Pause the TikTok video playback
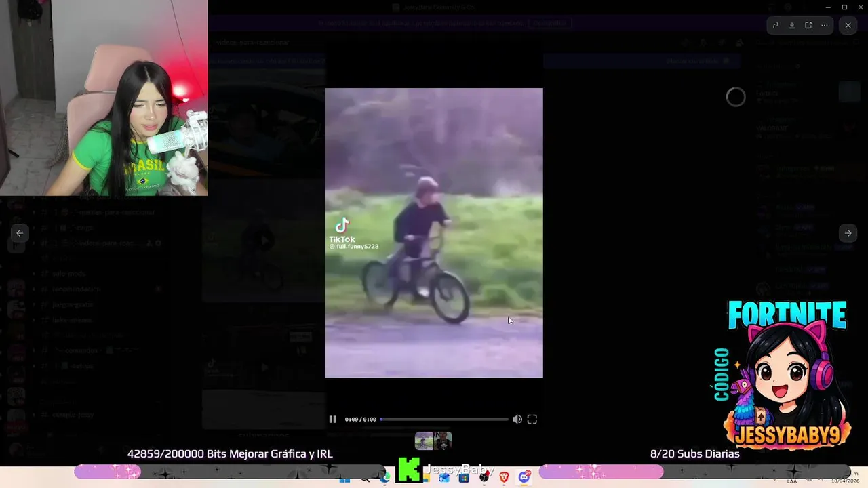The height and width of the screenshot is (488, 868). pos(332,420)
